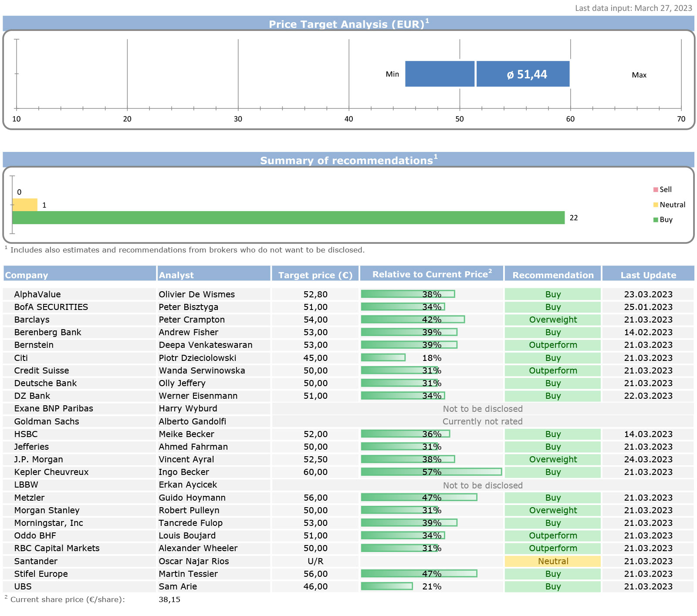Click the Buy legend color swatch
This screenshot has width=697, height=616.
pyautogui.click(x=656, y=220)
